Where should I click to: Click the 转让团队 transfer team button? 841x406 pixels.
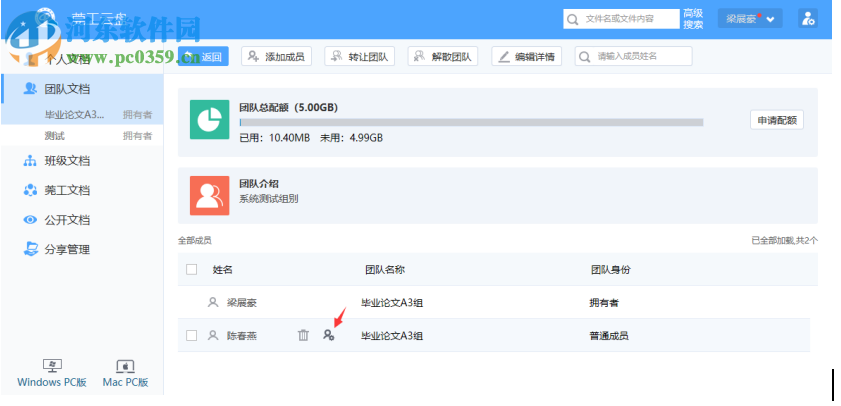pos(359,56)
